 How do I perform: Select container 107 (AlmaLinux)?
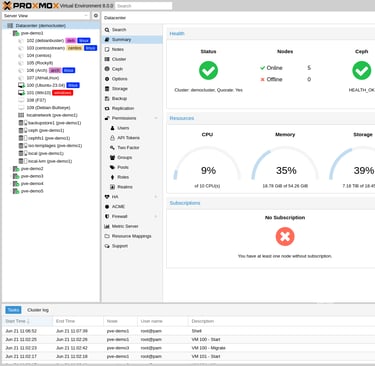[x=43, y=78]
